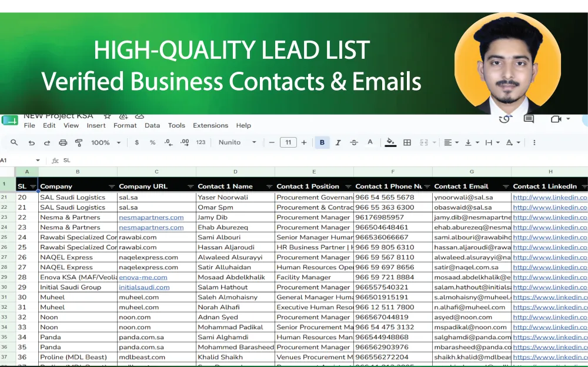
Task: Click the Redo arrow
Action: coord(47,142)
